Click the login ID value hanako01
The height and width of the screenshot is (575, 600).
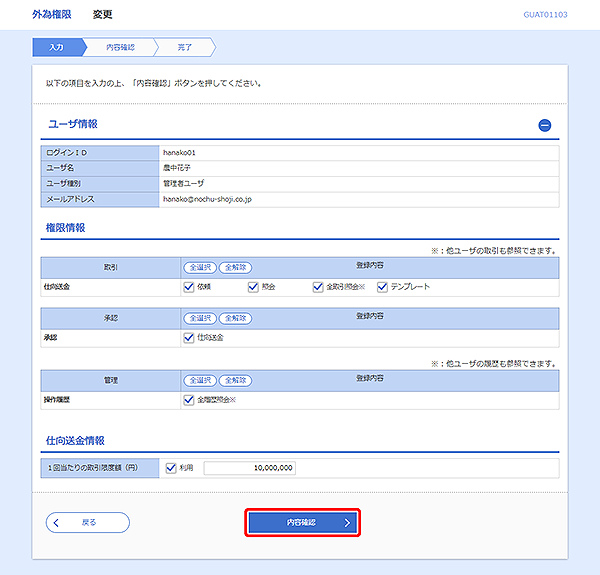(x=179, y=153)
